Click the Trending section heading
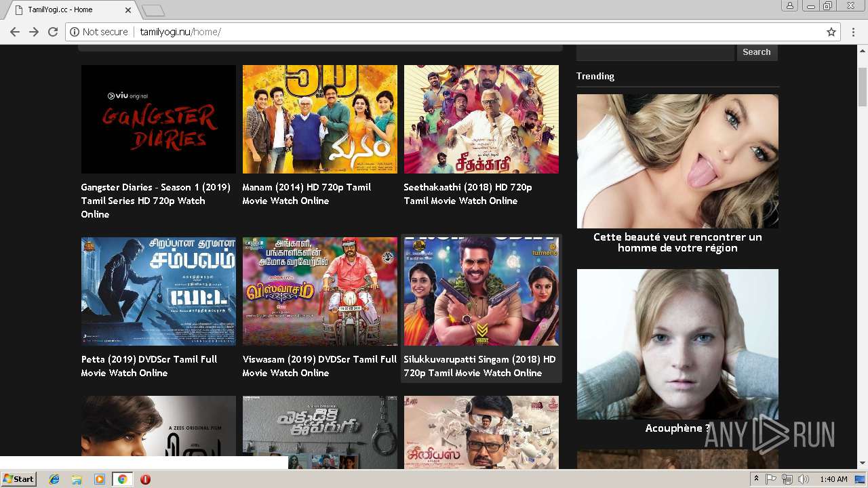 (595, 76)
